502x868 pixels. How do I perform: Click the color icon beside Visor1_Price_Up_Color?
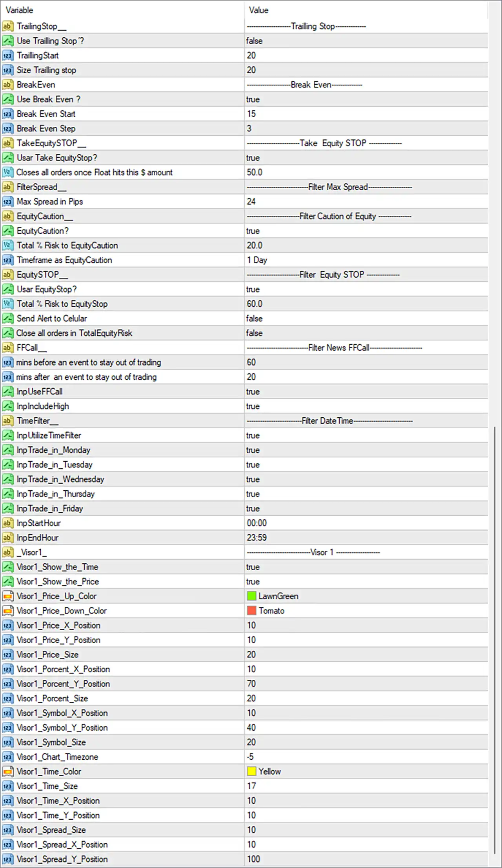pyautogui.click(x=7, y=596)
